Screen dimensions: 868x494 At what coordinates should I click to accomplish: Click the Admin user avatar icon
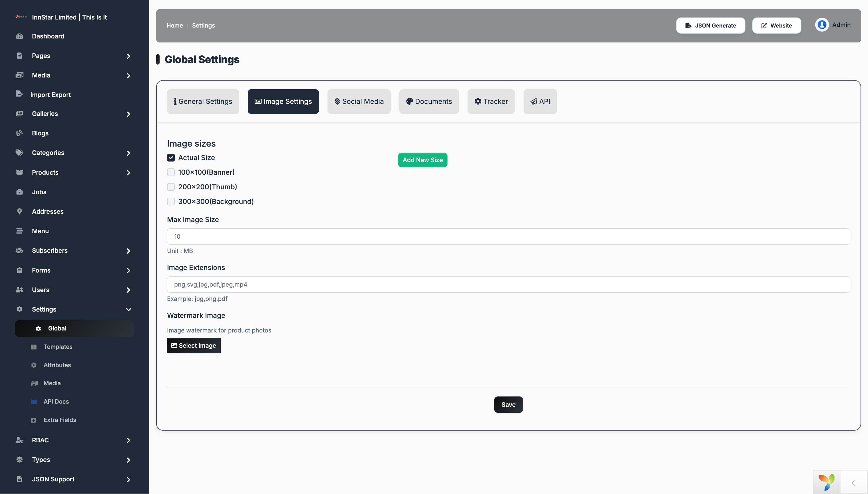point(822,25)
